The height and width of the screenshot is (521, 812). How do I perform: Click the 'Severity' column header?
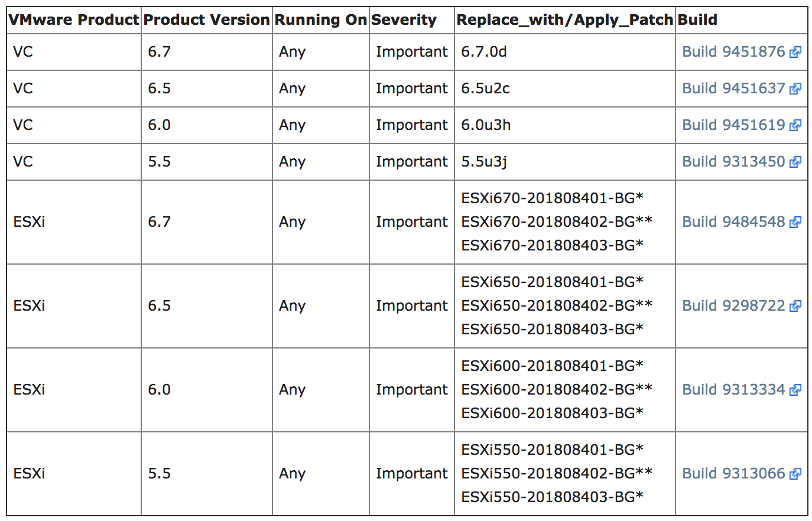404,20
